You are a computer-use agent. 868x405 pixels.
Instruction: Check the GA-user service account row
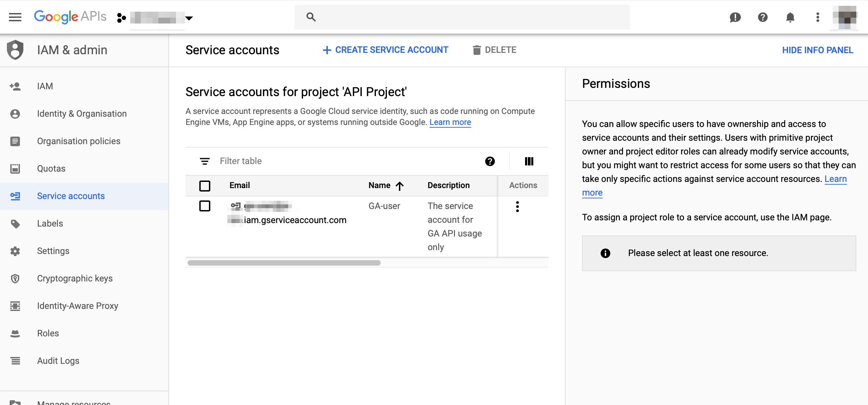[x=205, y=206]
